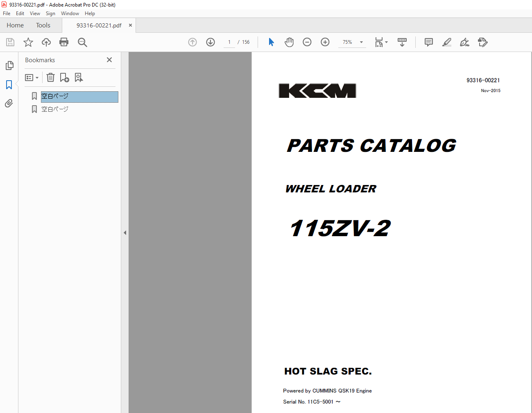
Task: Click the HOT SLAG SPEC. text
Action: point(328,371)
